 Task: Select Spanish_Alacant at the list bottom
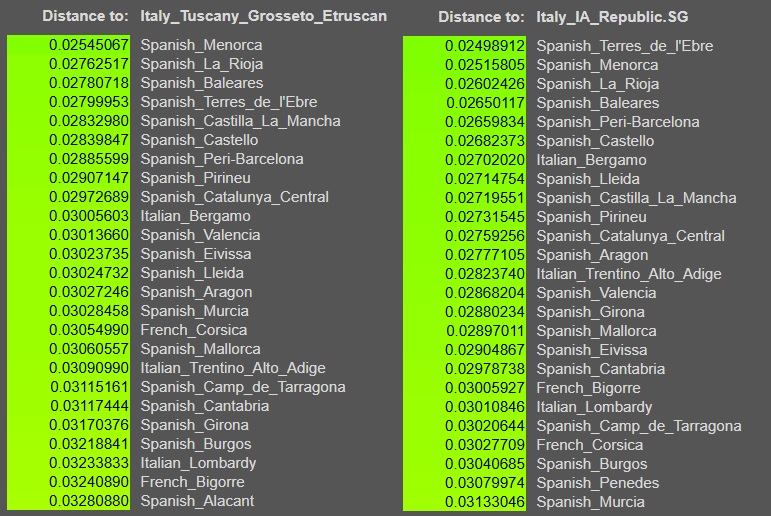coord(197,501)
